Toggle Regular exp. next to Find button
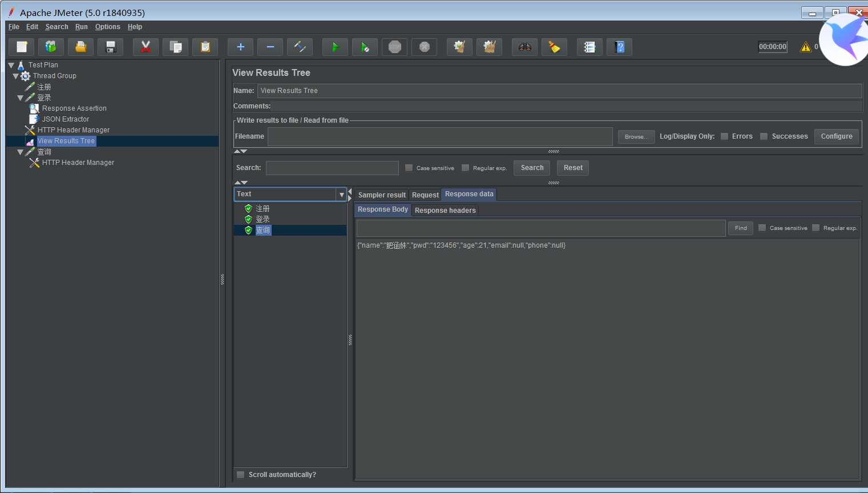This screenshot has width=868, height=493. tap(815, 228)
